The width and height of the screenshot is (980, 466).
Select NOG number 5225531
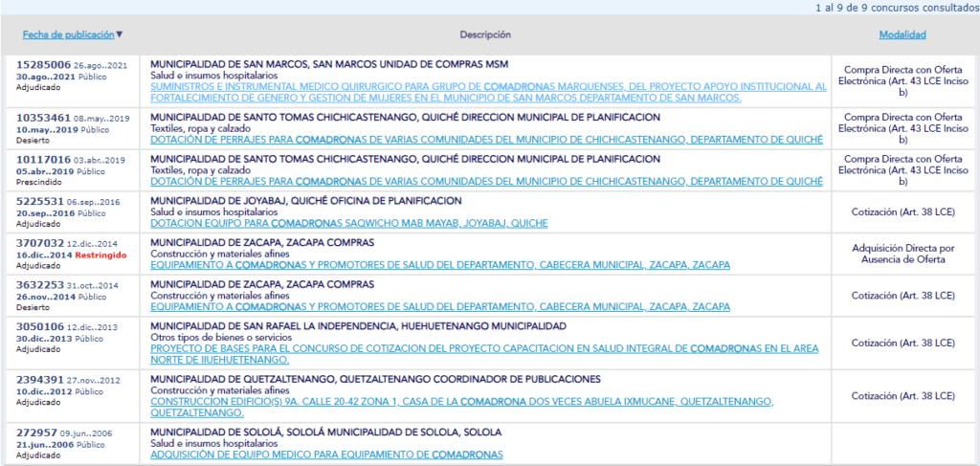pyautogui.click(x=39, y=202)
